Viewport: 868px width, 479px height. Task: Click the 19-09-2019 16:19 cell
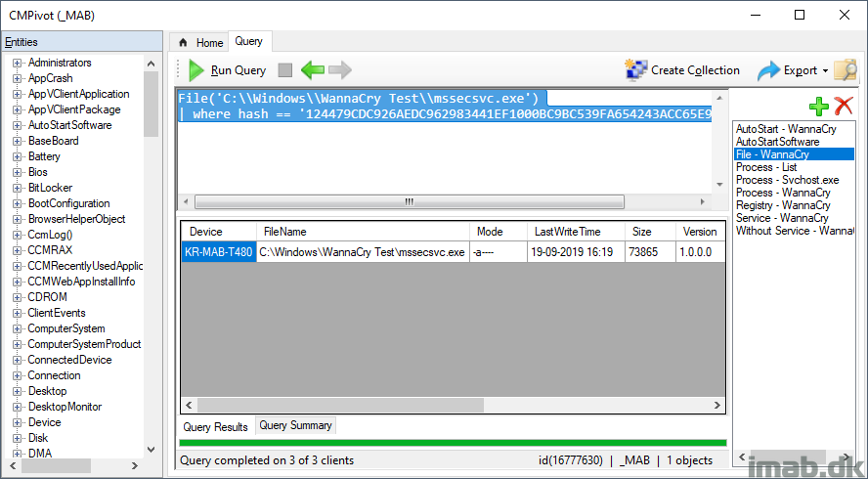click(577, 252)
